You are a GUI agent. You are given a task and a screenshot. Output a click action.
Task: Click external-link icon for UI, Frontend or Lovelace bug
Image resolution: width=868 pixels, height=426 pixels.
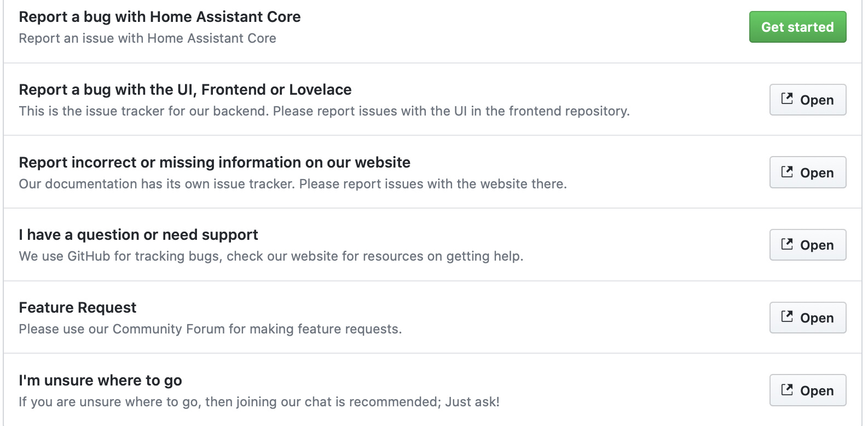(786, 99)
